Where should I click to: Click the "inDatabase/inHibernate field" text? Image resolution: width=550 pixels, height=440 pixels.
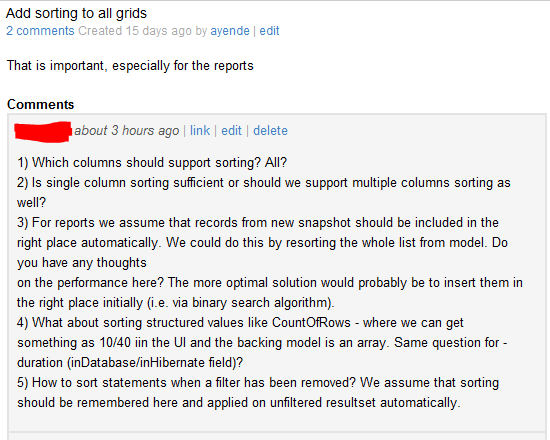click(152, 362)
